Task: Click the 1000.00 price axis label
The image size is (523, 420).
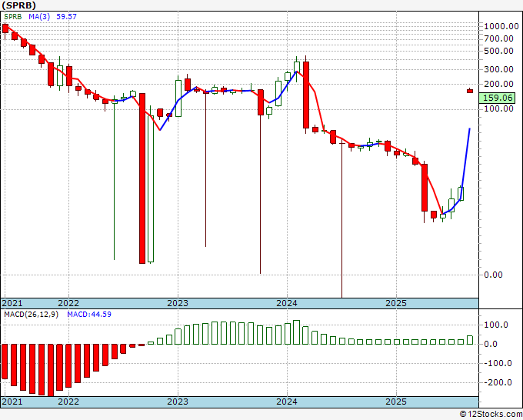Action: pos(501,26)
